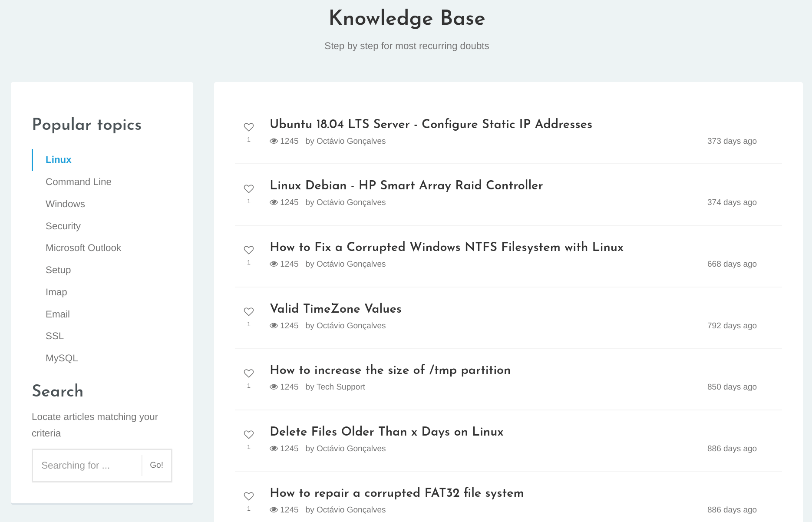This screenshot has height=522, width=812.
Task: Select Microsoft Outlook topic
Action: click(x=83, y=248)
